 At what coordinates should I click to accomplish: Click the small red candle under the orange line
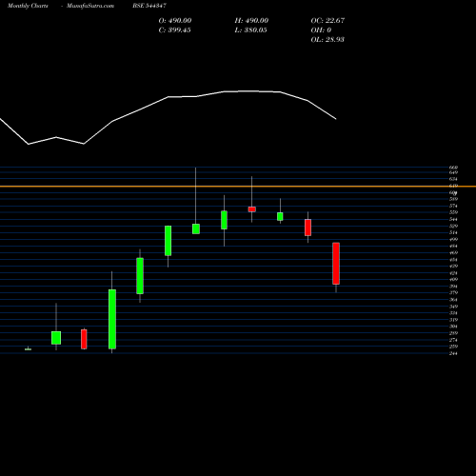click(252, 209)
